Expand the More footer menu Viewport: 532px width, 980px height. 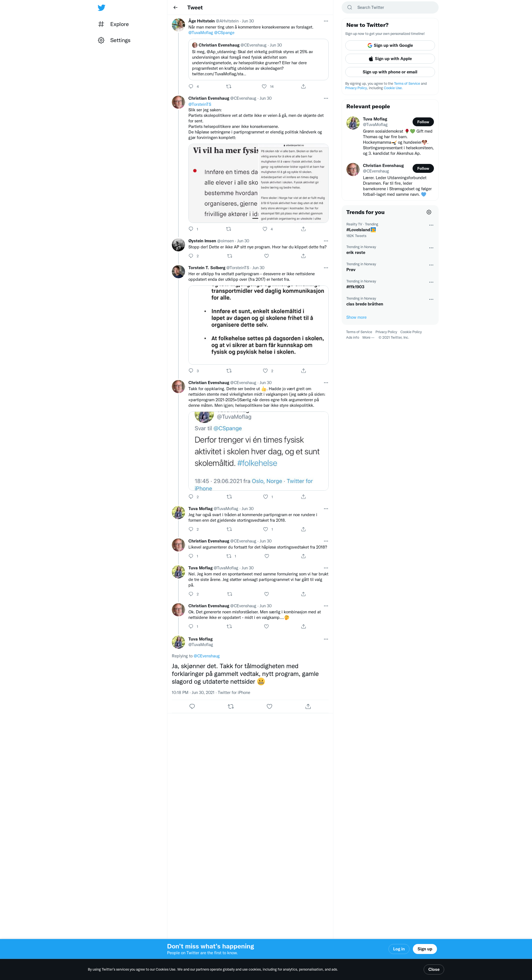(368, 338)
